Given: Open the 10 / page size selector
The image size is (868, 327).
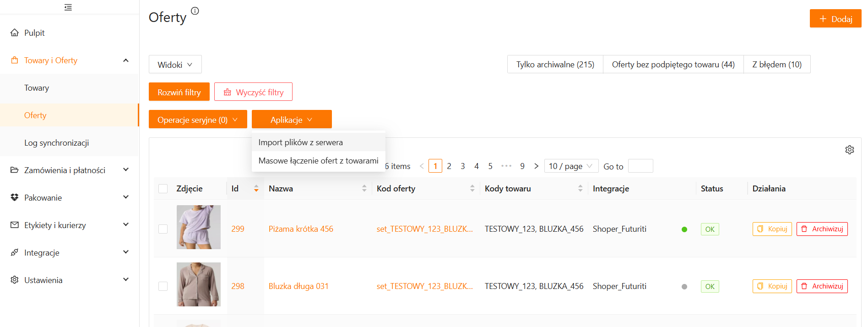Looking at the screenshot, I should tap(570, 166).
